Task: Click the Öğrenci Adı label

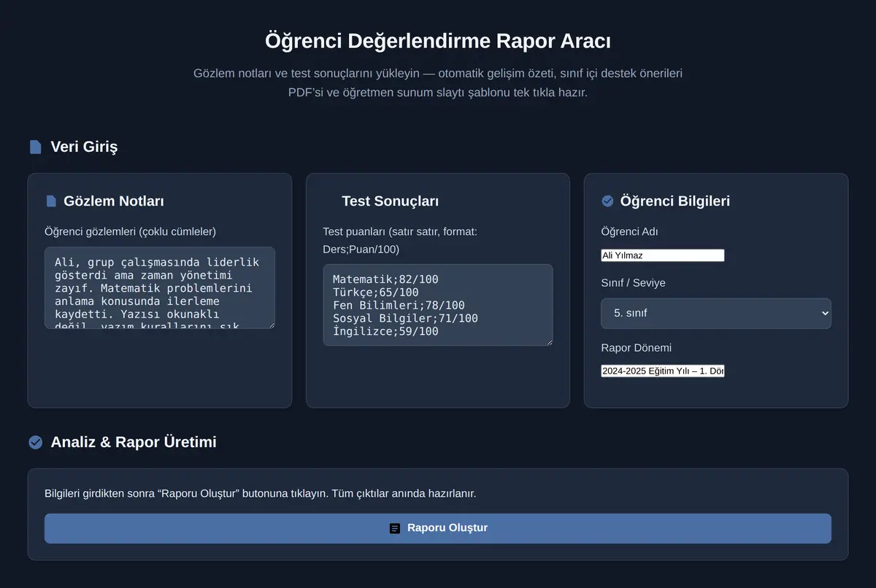Action: (629, 232)
